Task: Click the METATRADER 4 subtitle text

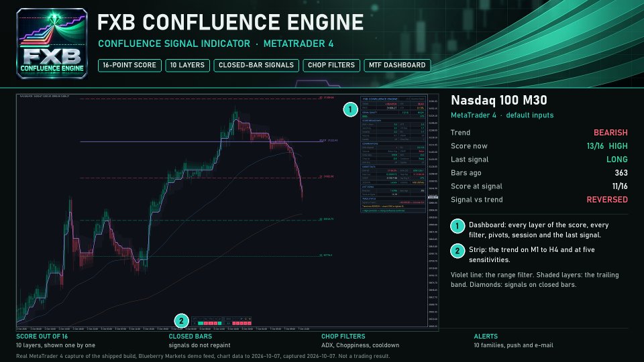Action: [299, 44]
